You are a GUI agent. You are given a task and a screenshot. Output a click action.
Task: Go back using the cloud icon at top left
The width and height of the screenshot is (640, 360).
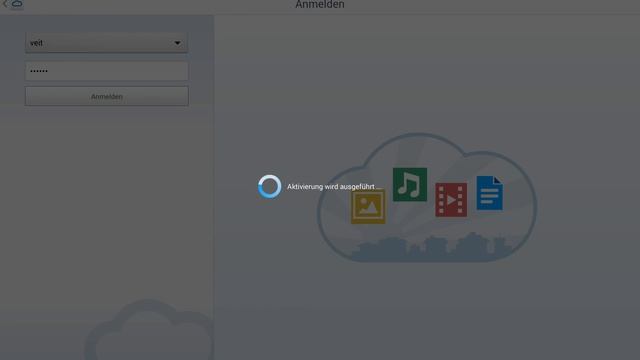13,4
